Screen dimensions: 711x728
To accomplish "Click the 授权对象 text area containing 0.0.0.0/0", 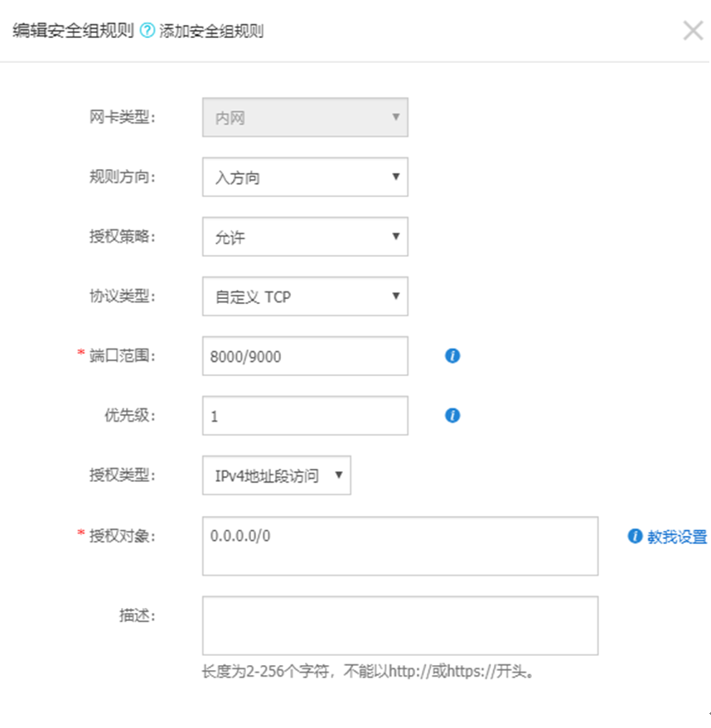I will 399,547.
